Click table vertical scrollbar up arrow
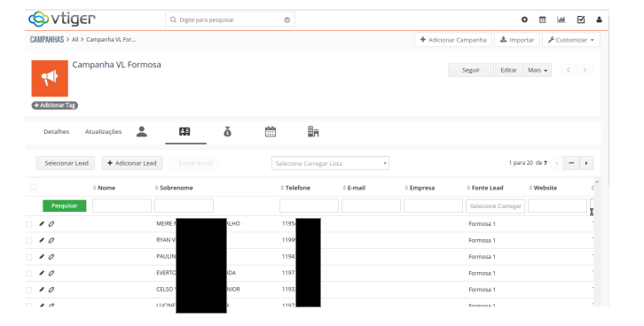 point(597,182)
